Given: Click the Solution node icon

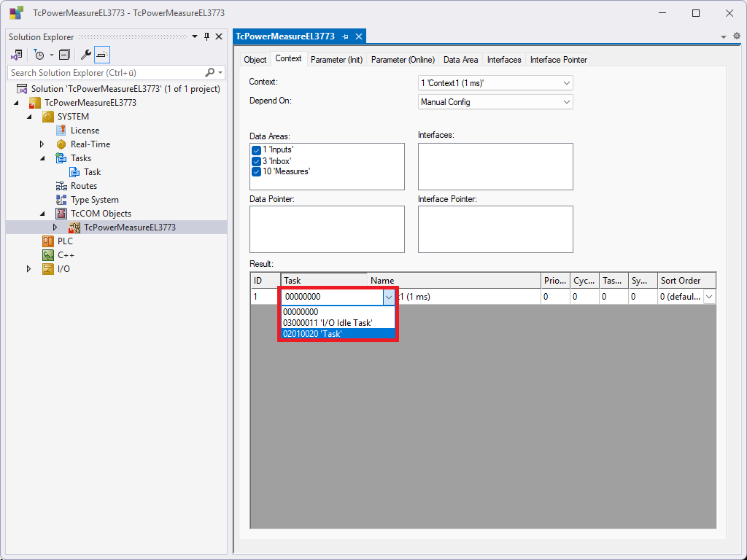Looking at the screenshot, I should point(21,88).
